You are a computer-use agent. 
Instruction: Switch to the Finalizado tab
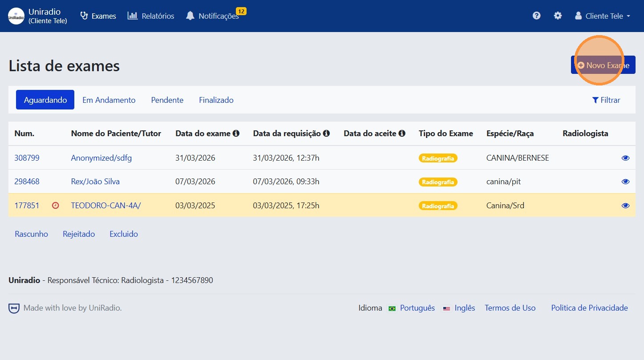(x=216, y=100)
